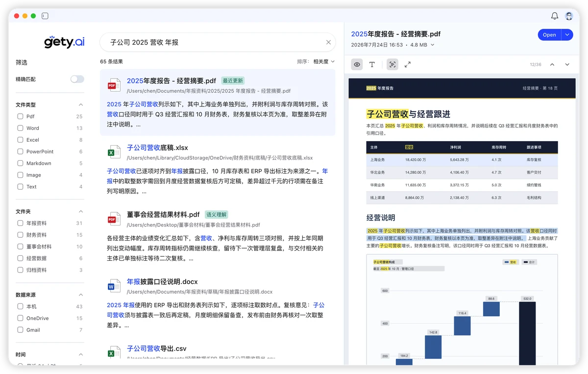Viewport: 588px width, 374px height.
Task: Click PDF icon of 董事会经营结果材料.pdf
Action: pos(114,219)
